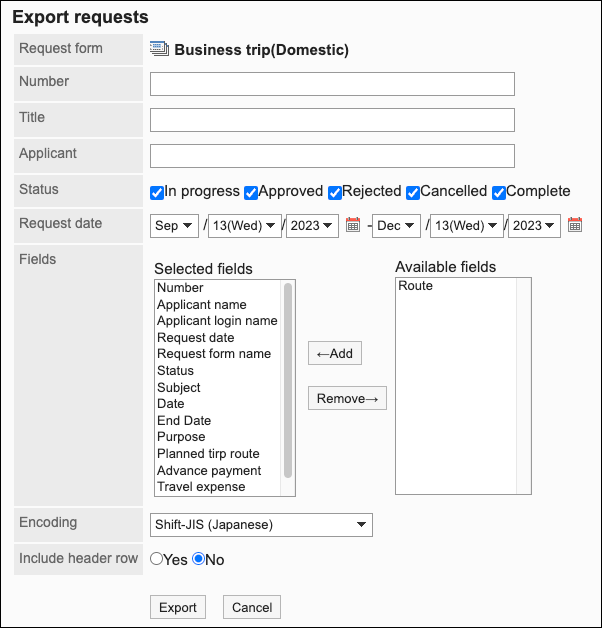602x628 pixels.
Task: Select Purpose in Selected fields
Action: click(181, 437)
